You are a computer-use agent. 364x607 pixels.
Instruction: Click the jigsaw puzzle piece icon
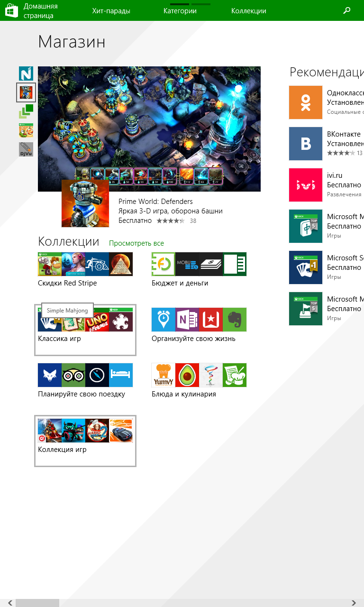121,320
